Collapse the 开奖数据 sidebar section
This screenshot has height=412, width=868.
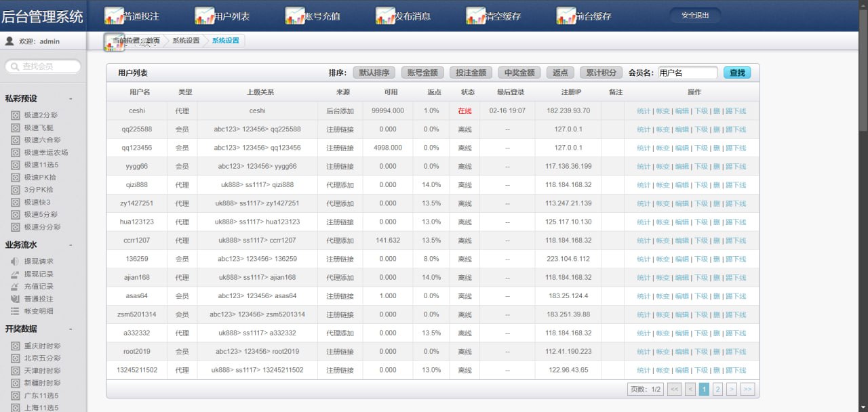pyautogui.click(x=71, y=329)
